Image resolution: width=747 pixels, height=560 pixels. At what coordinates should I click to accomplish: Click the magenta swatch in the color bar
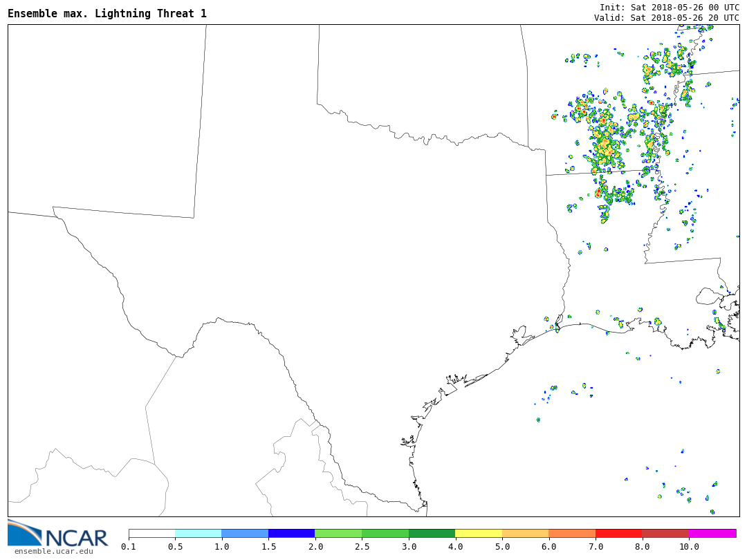click(712, 533)
